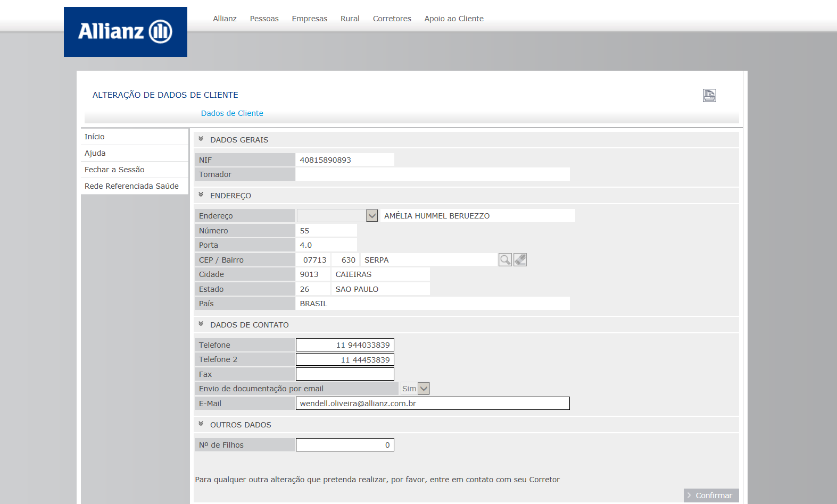
Task: Open the Dados de Cliente link
Action: click(x=232, y=113)
